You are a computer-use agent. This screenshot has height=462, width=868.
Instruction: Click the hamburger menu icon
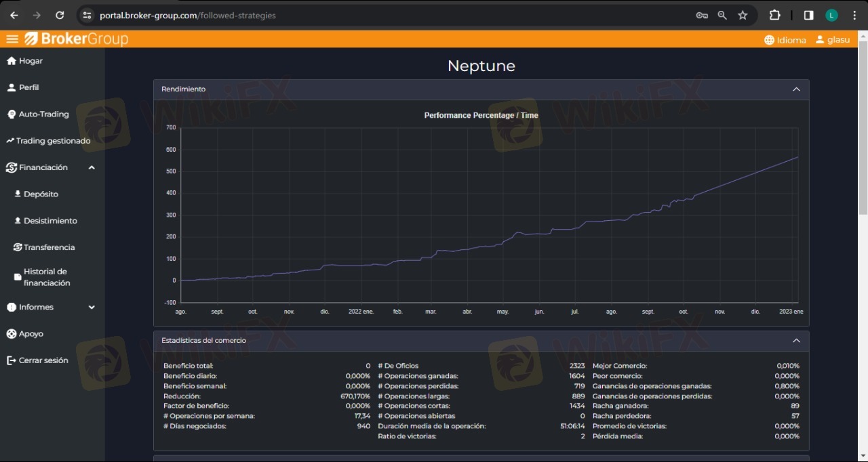(12, 39)
